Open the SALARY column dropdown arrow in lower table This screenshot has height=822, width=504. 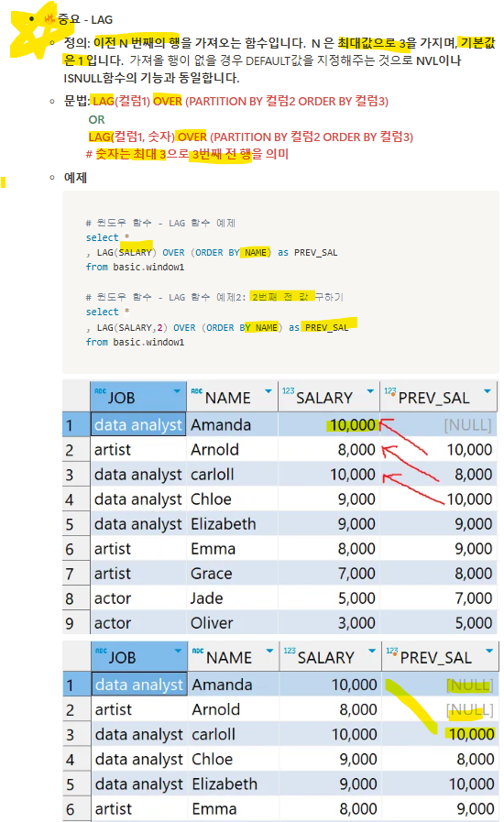[372, 651]
